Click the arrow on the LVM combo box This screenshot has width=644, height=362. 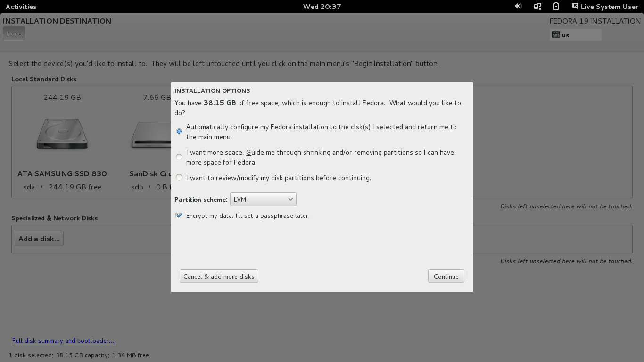coord(290,199)
